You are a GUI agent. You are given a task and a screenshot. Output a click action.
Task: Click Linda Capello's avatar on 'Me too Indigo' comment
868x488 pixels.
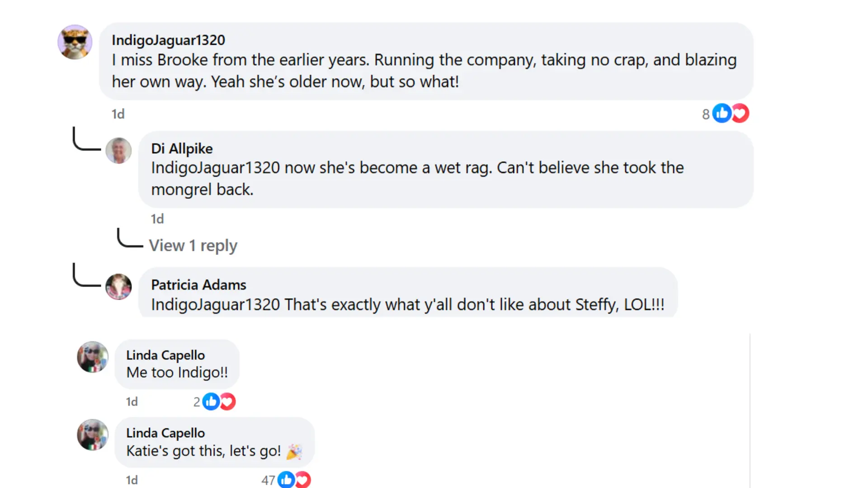(93, 357)
